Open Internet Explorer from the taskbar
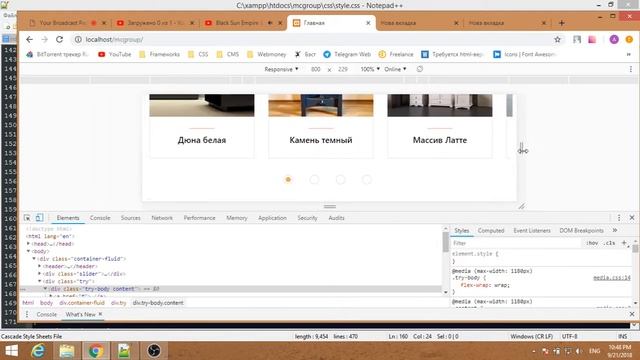The image size is (640, 360). point(38,351)
